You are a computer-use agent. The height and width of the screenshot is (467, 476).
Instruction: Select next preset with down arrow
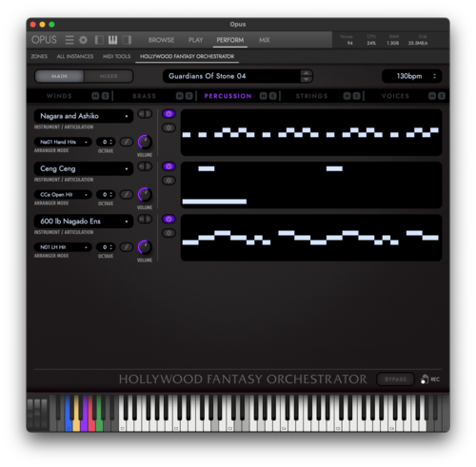[306, 79]
